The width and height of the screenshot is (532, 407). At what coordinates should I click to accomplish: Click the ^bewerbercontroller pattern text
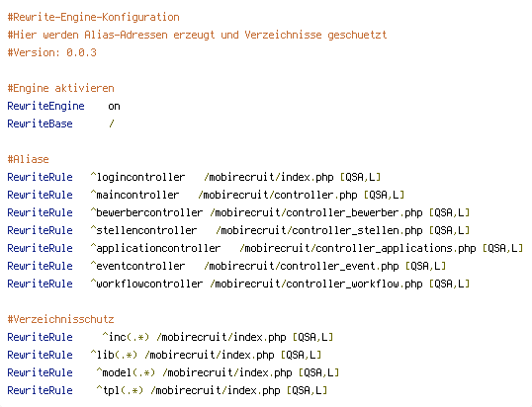pos(146,212)
